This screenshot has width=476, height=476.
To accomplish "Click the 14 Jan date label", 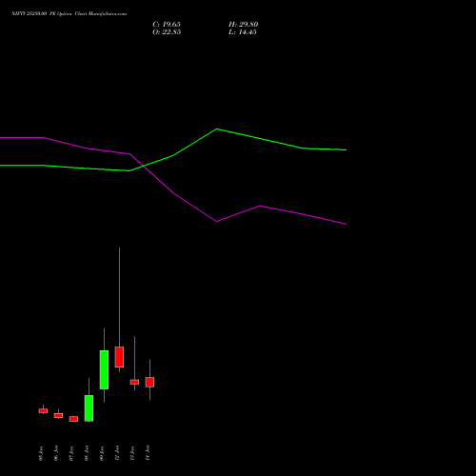I will pyautogui.click(x=148, y=453).
